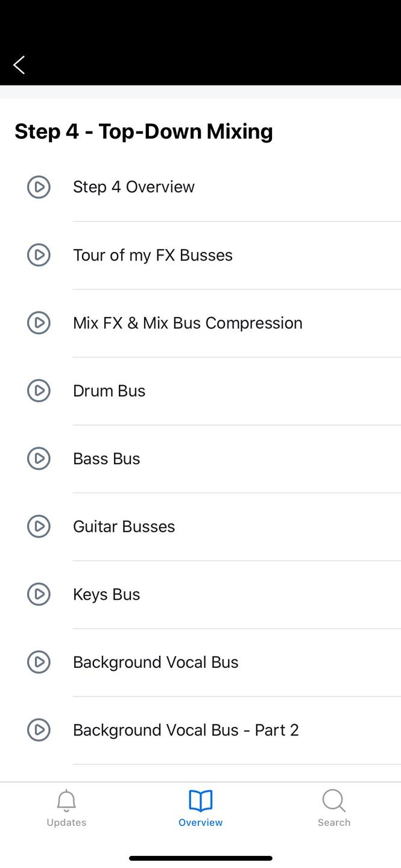This screenshot has width=401, height=868.
Task: Open Background Vocal Bus lesson title
Action: [156, 662]
